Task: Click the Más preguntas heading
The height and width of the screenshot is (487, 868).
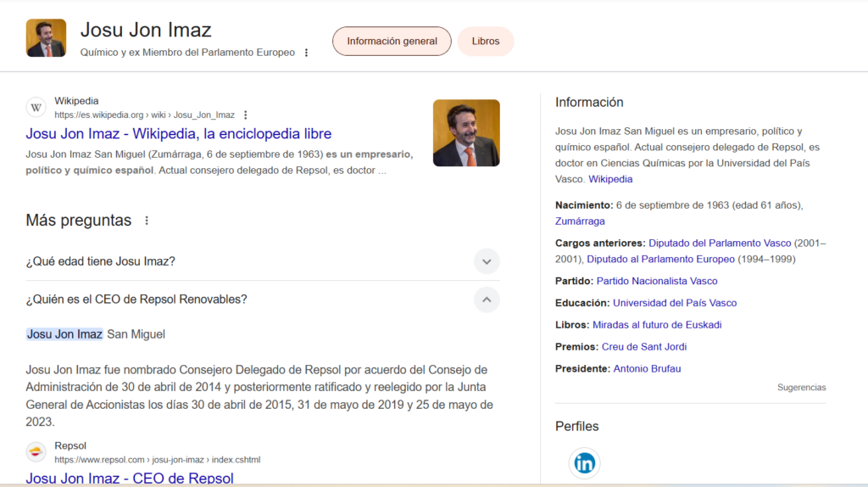Action: [79, 221]
